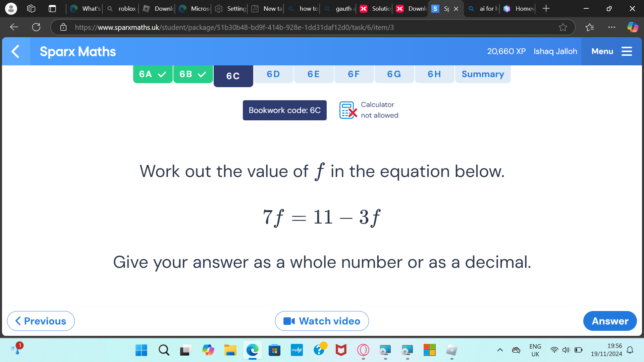Click the Sparx Maths home icon
Viewport: 644px width, 362px height.
[x=78, y=51]
